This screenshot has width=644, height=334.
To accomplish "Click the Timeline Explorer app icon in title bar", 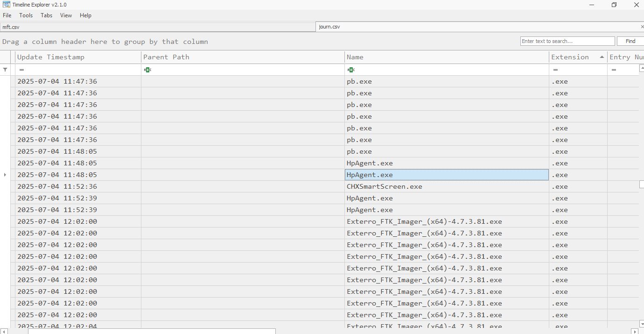I will 6,5.
